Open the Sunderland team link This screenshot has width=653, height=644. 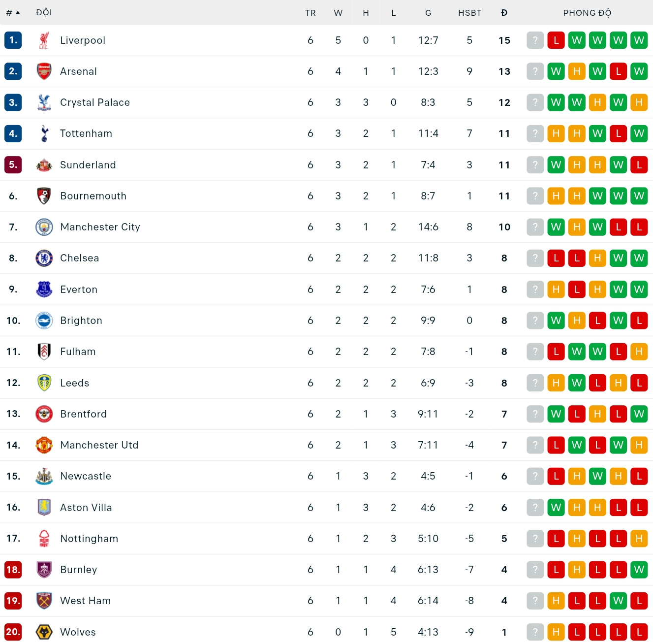pos(88,165)
